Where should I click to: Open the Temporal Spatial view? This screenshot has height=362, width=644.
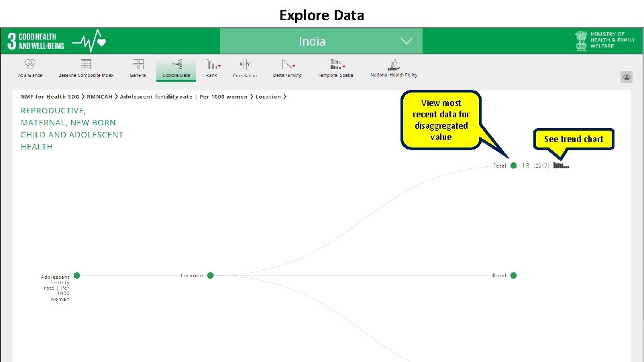pyautogui.click(x=335, y=68)
